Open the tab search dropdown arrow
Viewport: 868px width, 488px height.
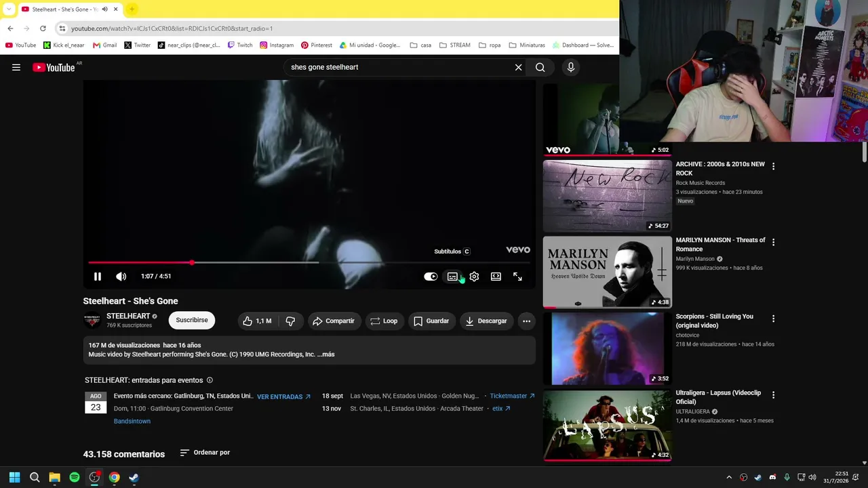coord(9,9)
